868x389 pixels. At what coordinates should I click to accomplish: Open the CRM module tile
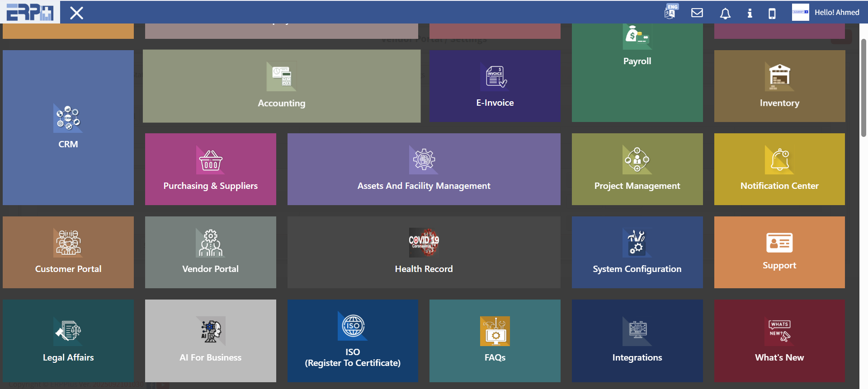(68, 127)
